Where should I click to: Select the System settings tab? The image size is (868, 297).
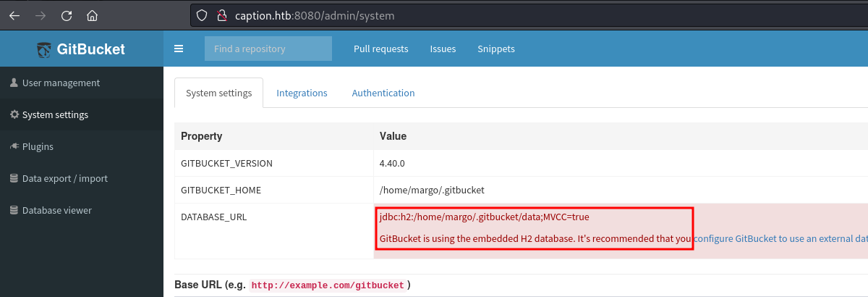click(218, 93)
